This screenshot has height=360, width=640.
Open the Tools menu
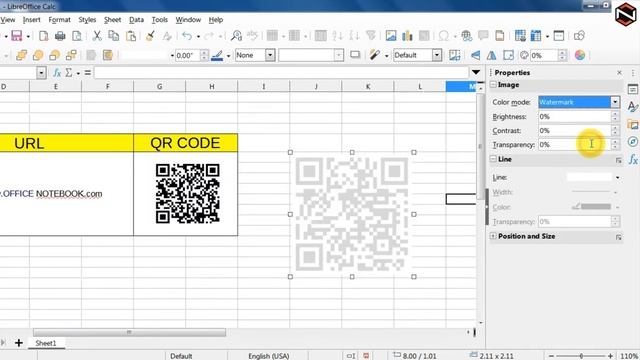tap(160, 20)
